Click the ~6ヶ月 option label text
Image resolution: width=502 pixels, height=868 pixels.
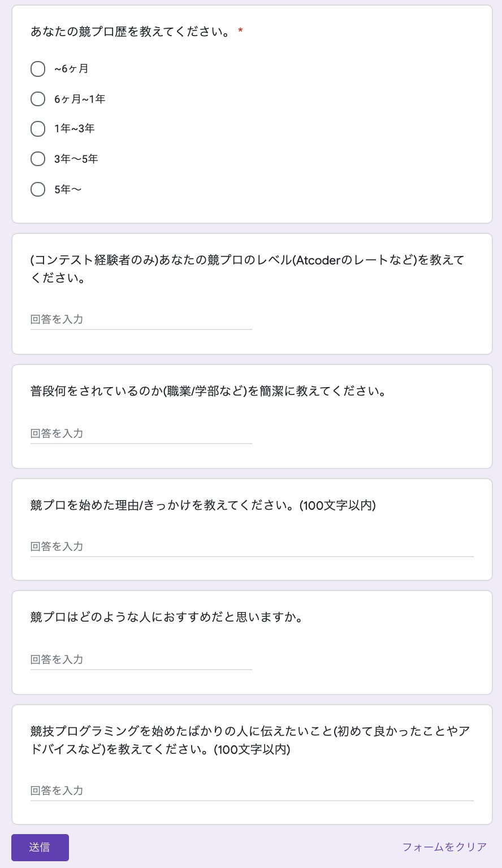[x=71, y=69]
